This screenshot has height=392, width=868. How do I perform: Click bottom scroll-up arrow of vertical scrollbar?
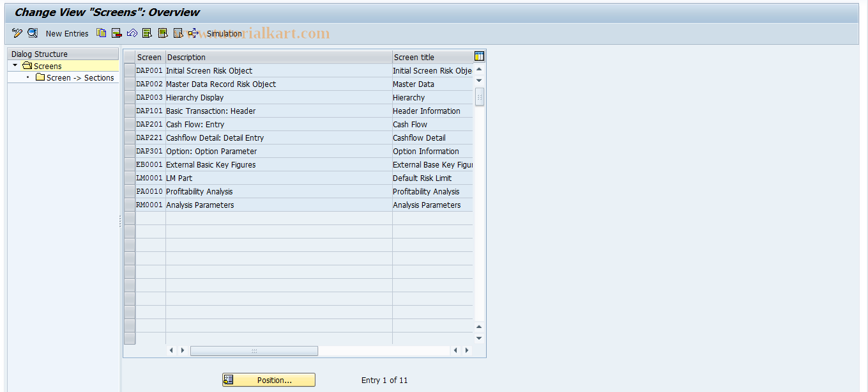coord(479,327)
